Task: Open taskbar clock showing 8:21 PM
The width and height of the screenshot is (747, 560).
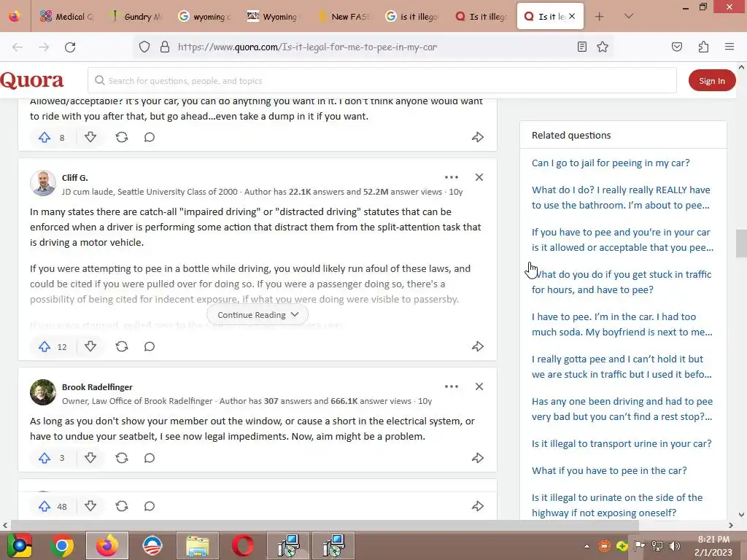Action: click(713, 546)
